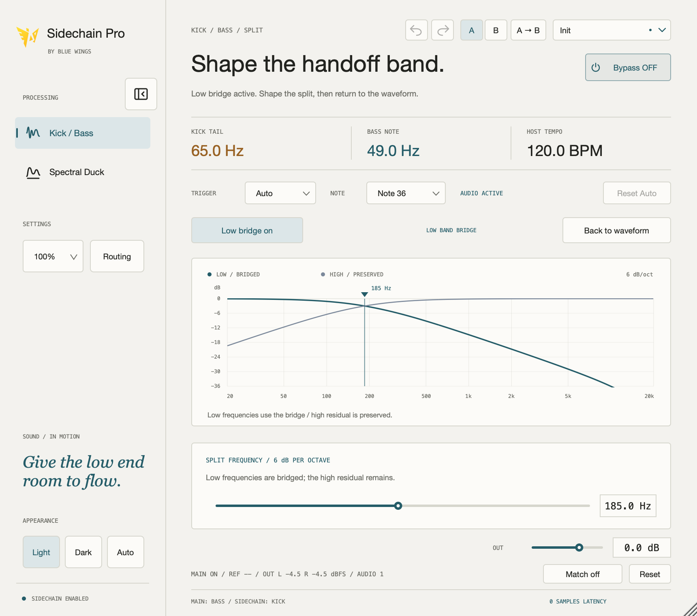Copy A to B
697x616 pixels.
click(x=528, y=30)
